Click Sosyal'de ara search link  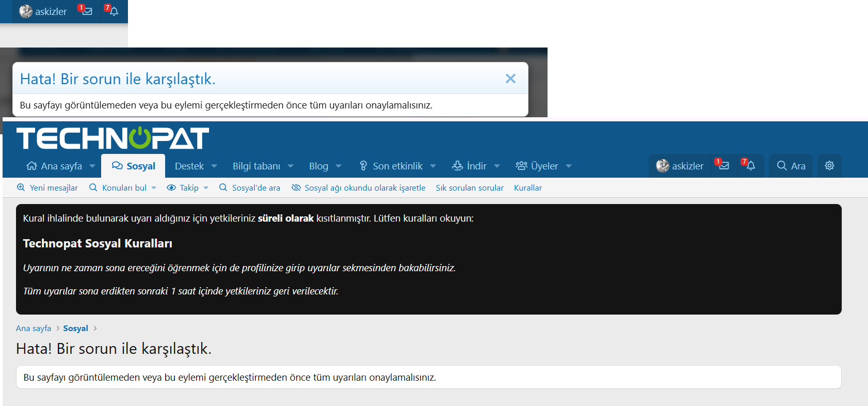[250, 188]
